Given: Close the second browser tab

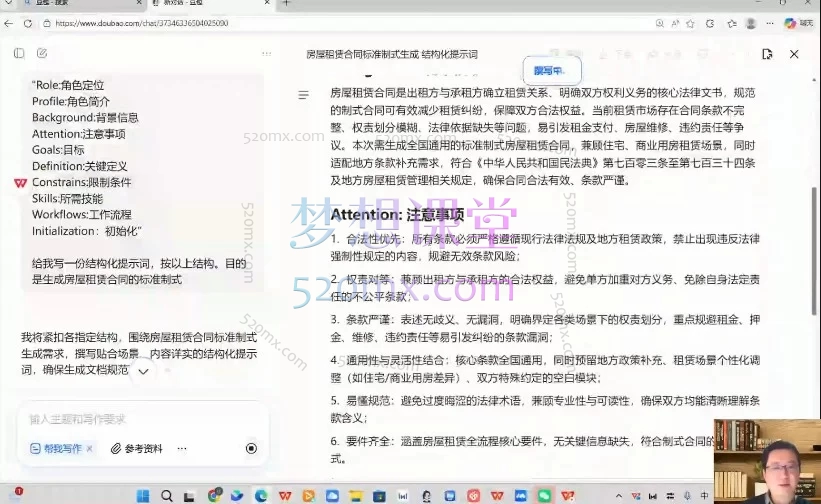Looking at the screenshot, I should pyautogui.click(x=267, y=3).
